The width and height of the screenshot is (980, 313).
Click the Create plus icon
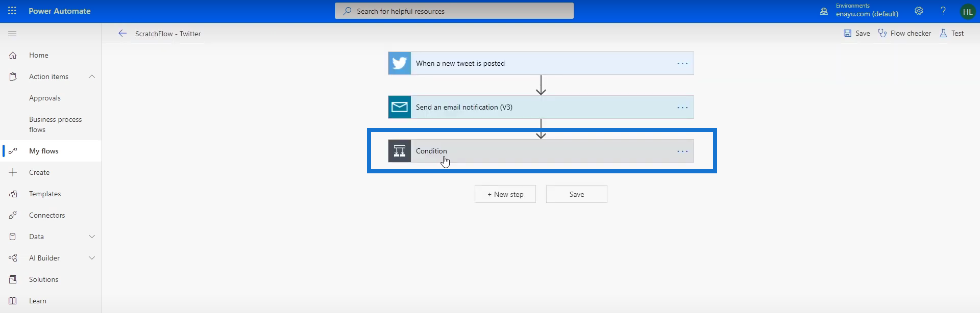pyautogui.click(x=13, y=172)
